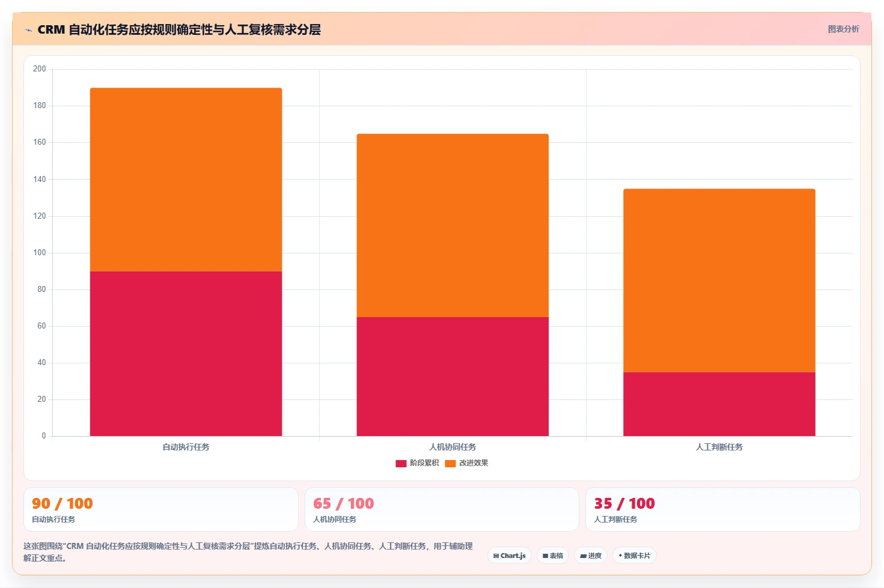Click the y-axis value 60
This screenshot has height=588, width=884.
(41, 326)
